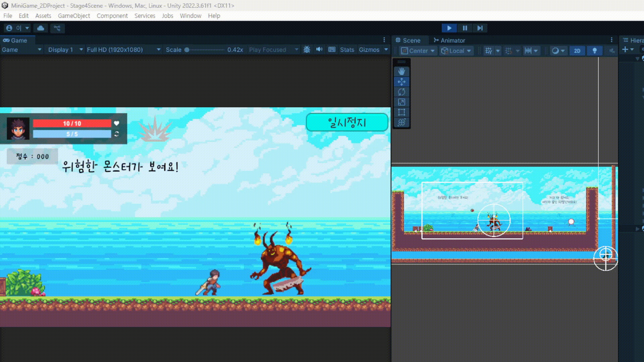Toggle scene lighting bulb
Image resolution: width=644 pixels, height=362 pixels.
(x=594, y=51)
